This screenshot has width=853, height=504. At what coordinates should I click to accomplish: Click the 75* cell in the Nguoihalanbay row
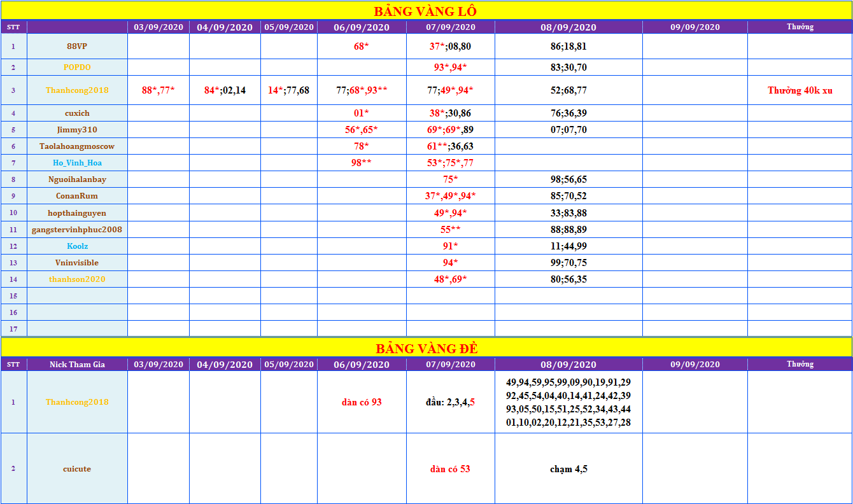tap(451, 179)
